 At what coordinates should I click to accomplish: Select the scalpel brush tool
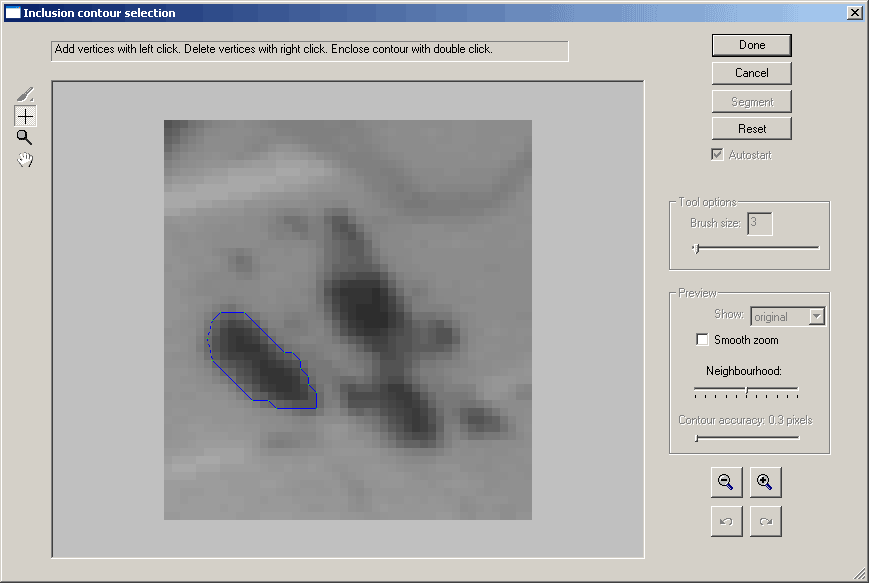[x=26, y=94]
